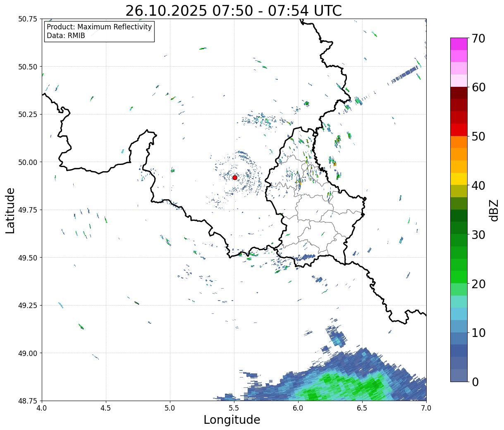
Task: Click the 'Data: RMIB' label
Action: coord(66,36)
